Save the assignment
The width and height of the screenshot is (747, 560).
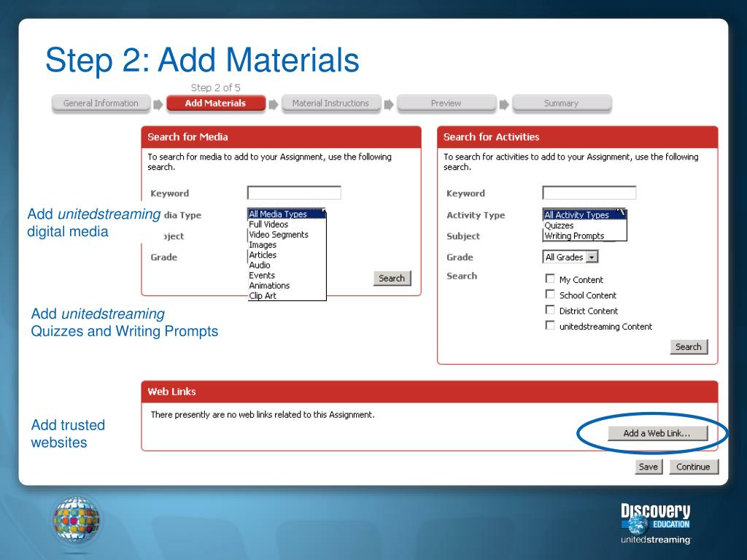tap(649, 467)
